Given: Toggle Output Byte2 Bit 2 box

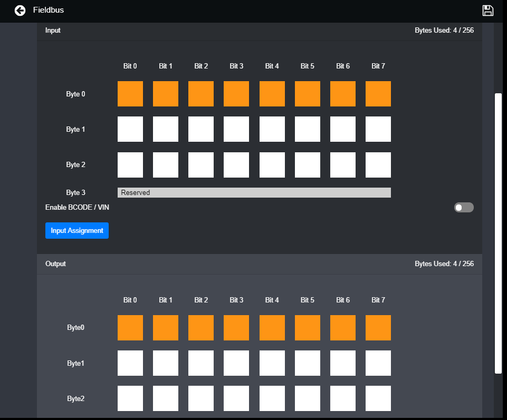Looking at the screenshot, I should point(201,398).
